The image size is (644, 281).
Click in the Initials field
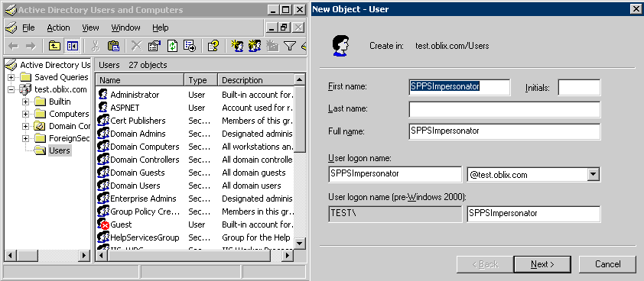click(x=579, y=87)
